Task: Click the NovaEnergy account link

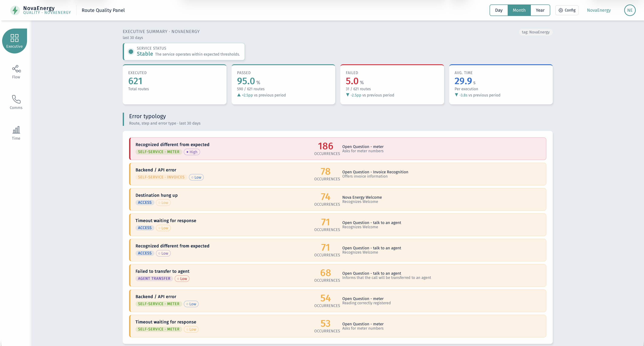Action: [x=599, y=10]
